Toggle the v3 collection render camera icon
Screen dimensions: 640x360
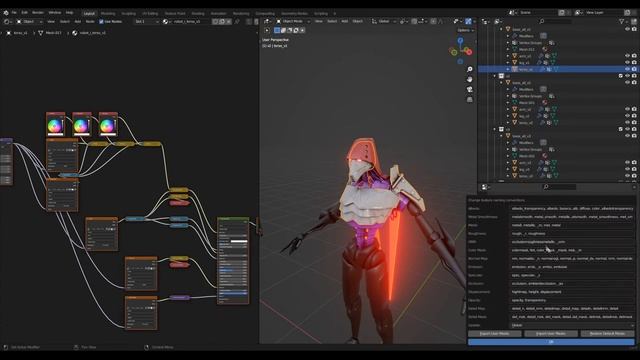(634, 129)
